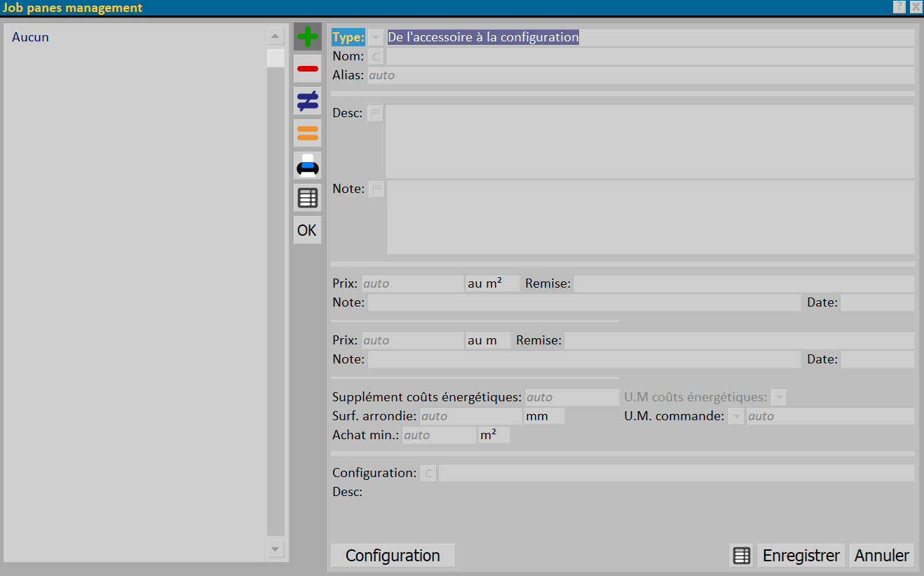Expand the U.M coûts énergétiques dropdown
Screen dimensions: 924x576
tap(779, 398)
